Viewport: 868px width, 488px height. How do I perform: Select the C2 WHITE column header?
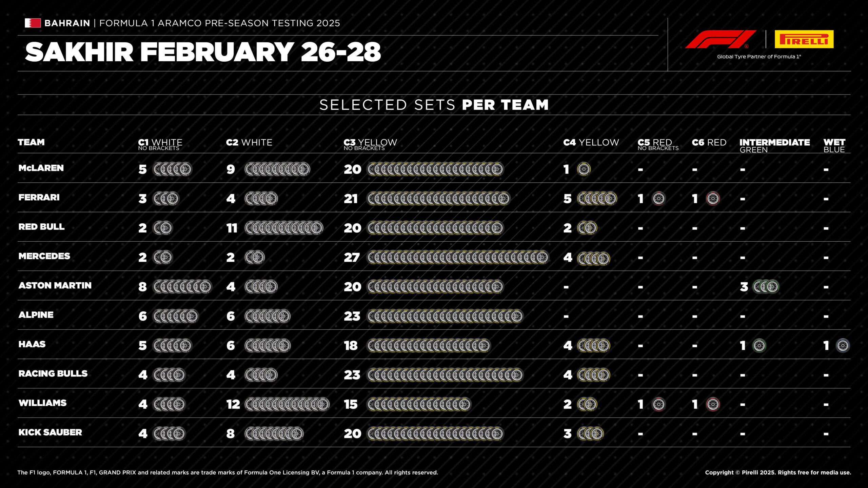249,142
